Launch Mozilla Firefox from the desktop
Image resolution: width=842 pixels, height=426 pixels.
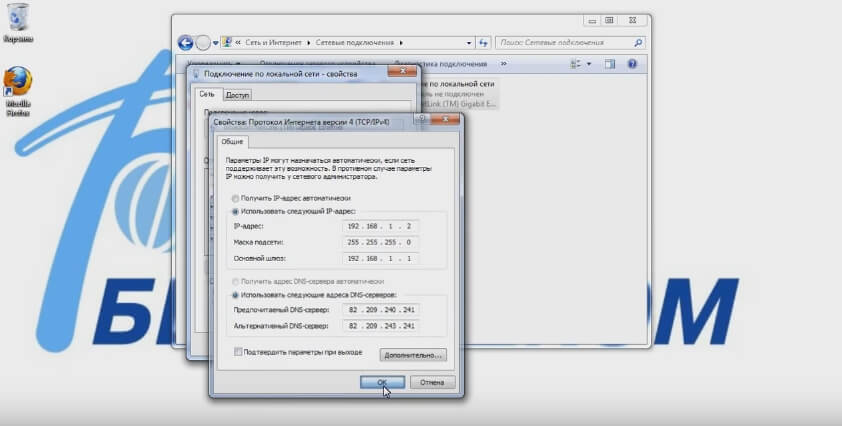[18, 91]
